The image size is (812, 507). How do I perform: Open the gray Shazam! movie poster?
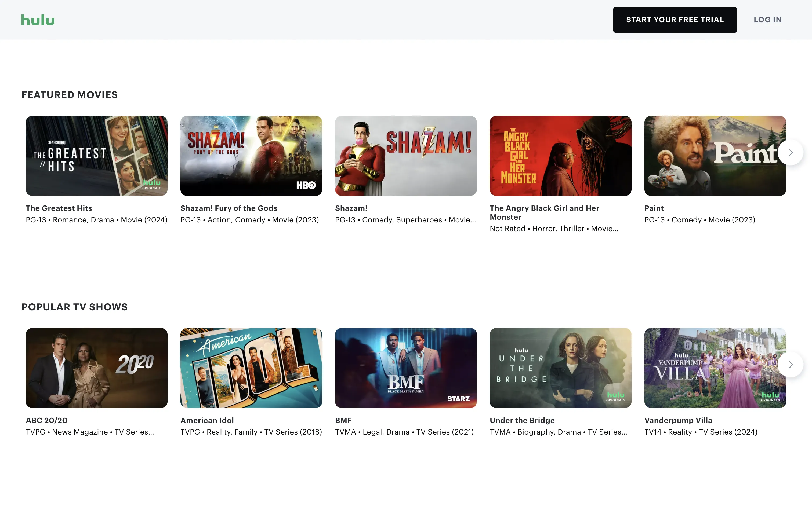[x=406, y=156]
